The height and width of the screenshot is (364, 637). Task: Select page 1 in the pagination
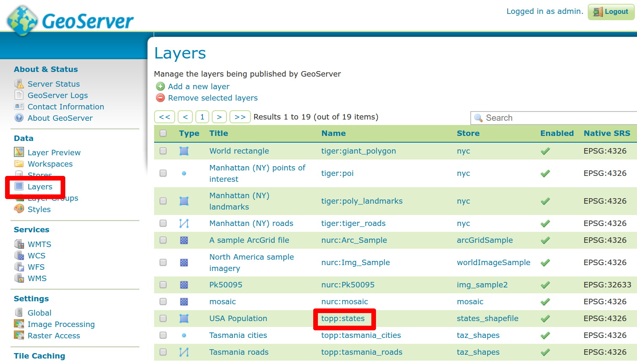click(x=203, y=117)
